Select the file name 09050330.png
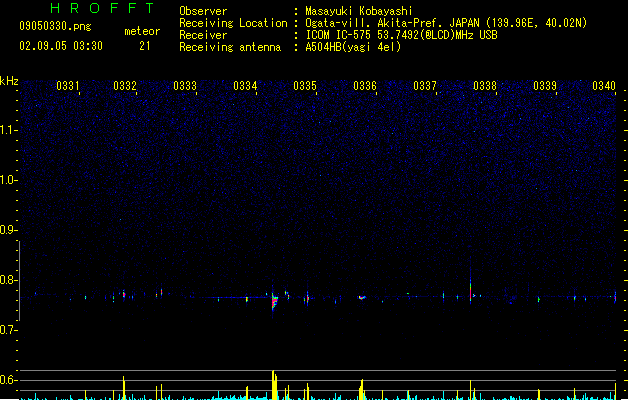629x400 pixels. (55, 26)
